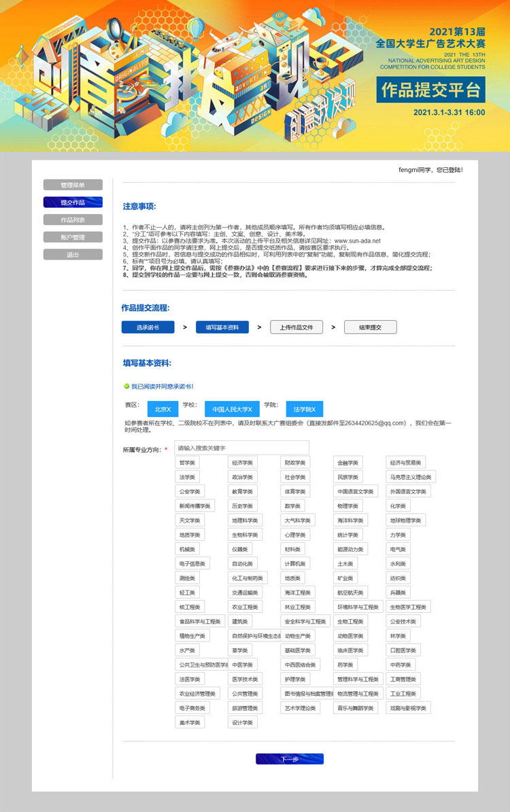Choose the 纺织类 major tag
The image size is (510, 812).
click(398, 579)
